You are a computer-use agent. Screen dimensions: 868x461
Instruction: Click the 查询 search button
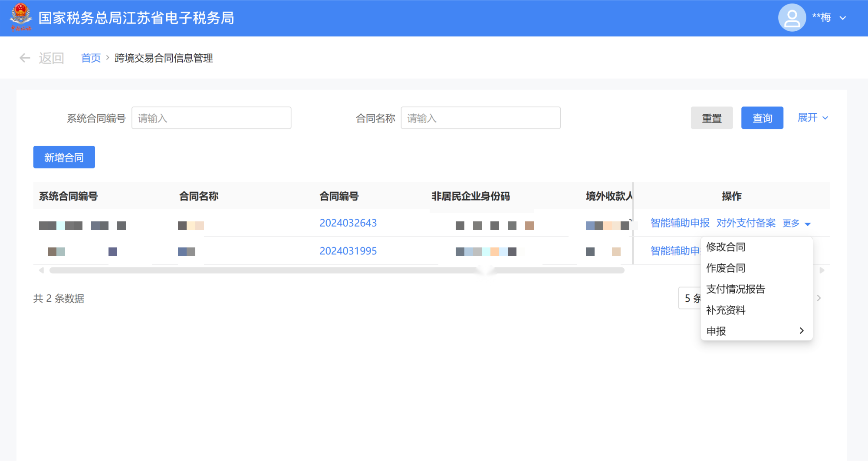click(762, 118)
